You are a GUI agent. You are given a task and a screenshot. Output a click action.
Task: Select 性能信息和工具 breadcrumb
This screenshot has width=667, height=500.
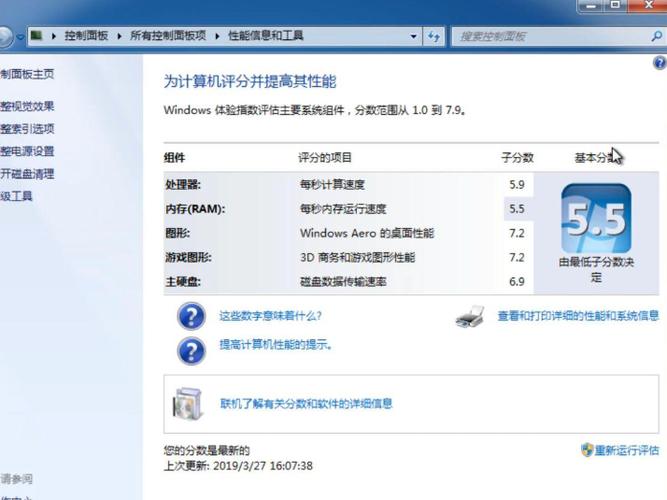click(265, 36)
